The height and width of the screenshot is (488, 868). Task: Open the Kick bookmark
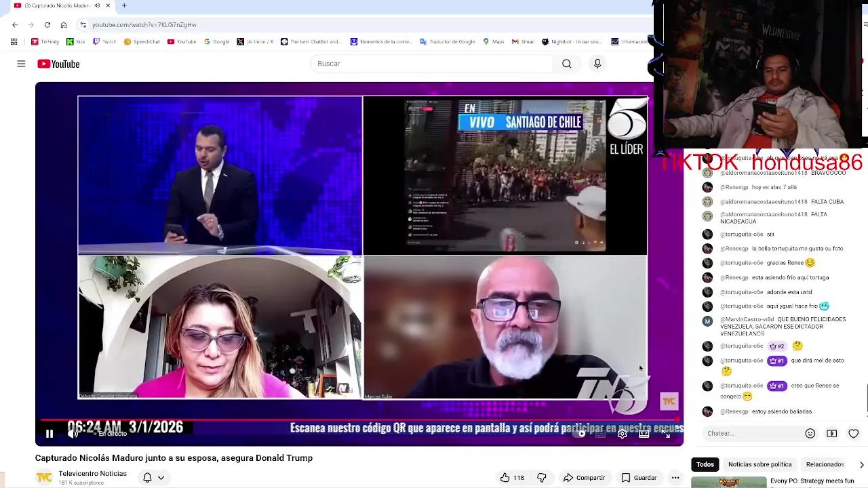(76, 42)
